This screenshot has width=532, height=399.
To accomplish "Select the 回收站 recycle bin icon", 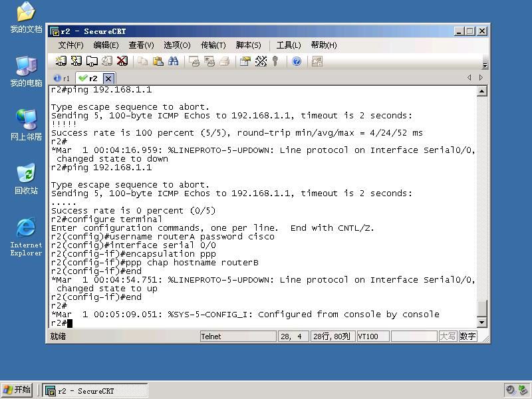I will tap(26, 179).
